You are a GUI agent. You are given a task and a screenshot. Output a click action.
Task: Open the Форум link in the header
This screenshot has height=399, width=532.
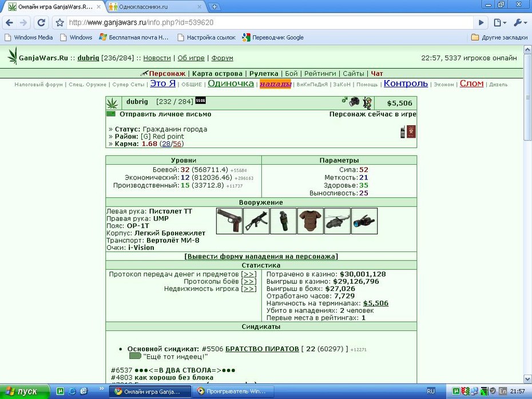pos(222,58)
